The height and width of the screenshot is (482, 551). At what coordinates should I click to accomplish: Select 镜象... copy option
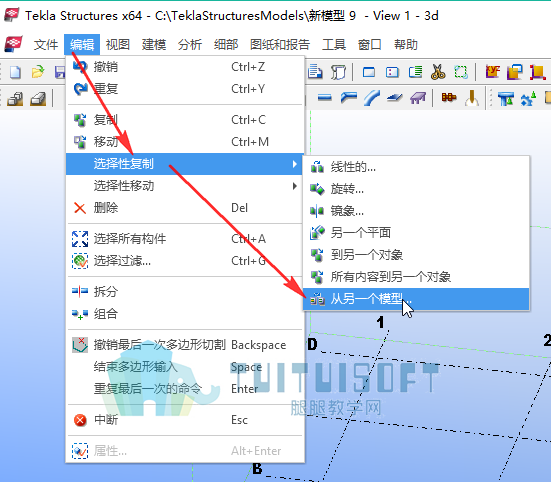tap(416, 211)
